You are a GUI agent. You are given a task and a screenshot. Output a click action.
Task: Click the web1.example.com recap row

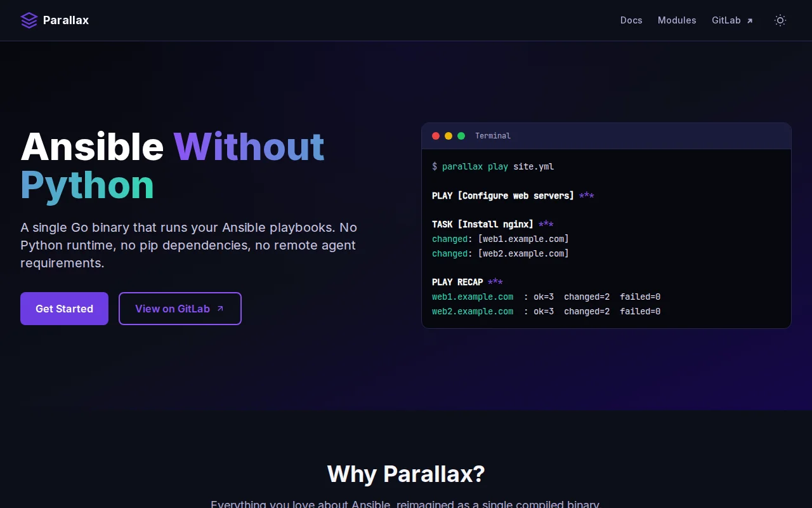(546, 297)
